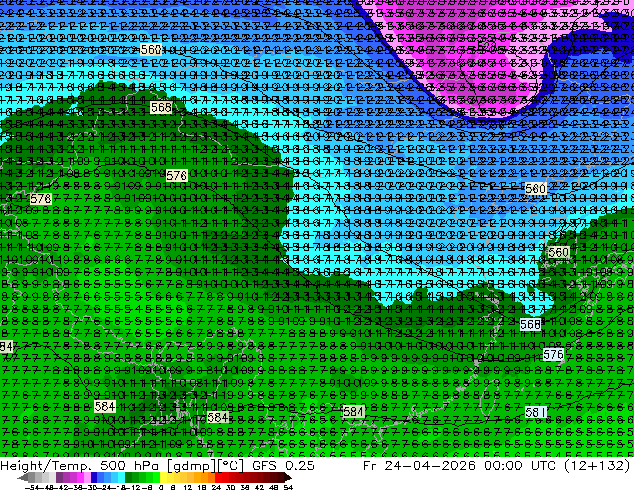Click the '-30' legend value
634x490 pixels.
pos(91,488)
